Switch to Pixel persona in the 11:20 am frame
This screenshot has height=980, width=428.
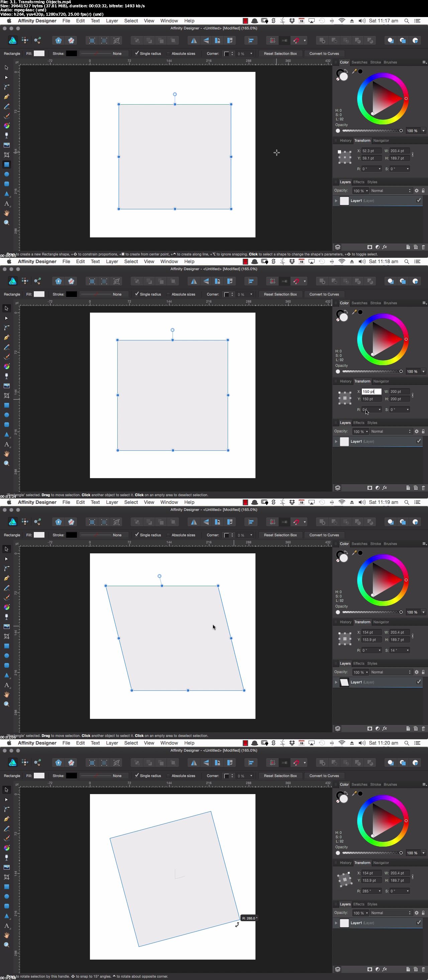[25, 762]
